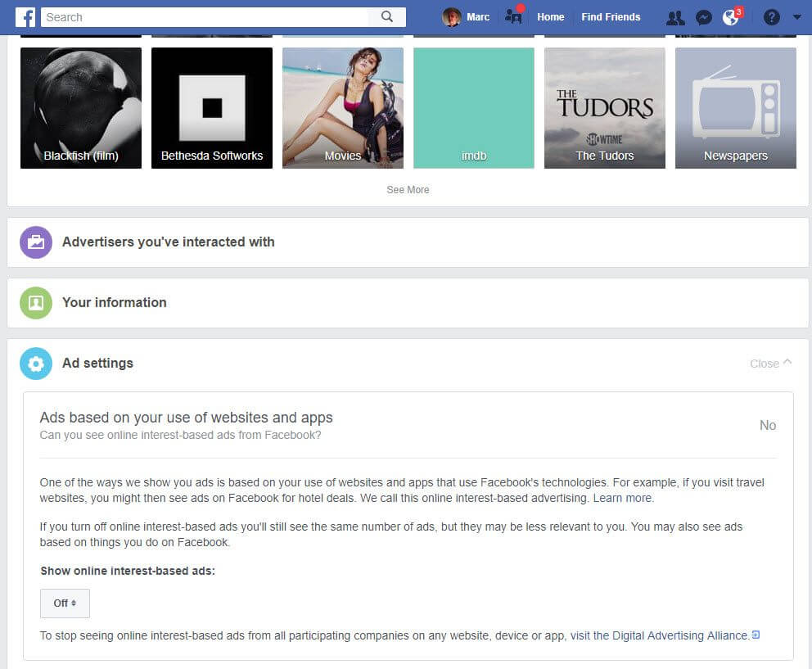The width and height of the screenshot is (812, 669).
Task: Click See More under interests
Action: click(x=408, y=190)
